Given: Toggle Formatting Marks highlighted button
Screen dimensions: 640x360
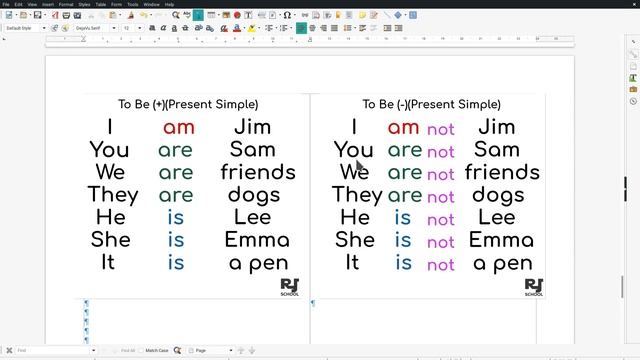Looking at the screenshot, I should coord(198,15).
